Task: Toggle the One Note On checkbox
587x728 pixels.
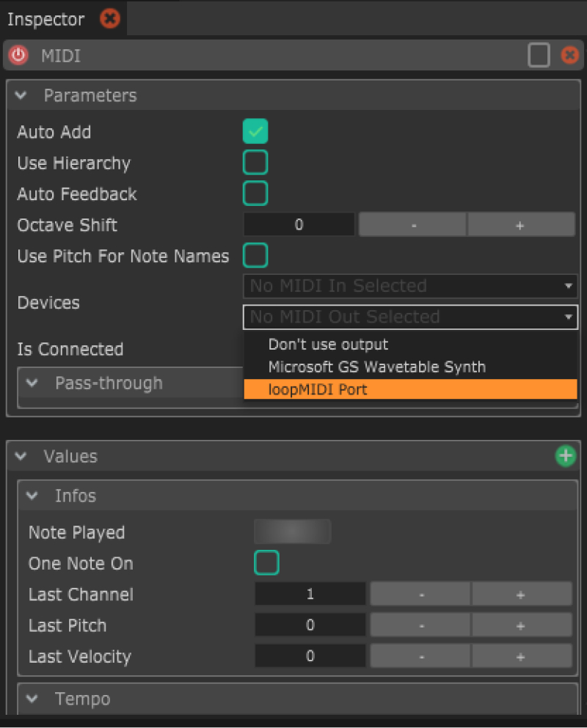Action: 266,564
